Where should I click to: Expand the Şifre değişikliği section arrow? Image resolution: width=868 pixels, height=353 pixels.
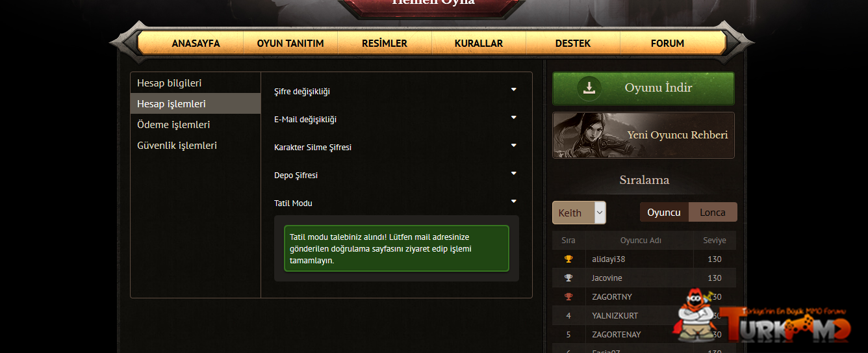513,89
